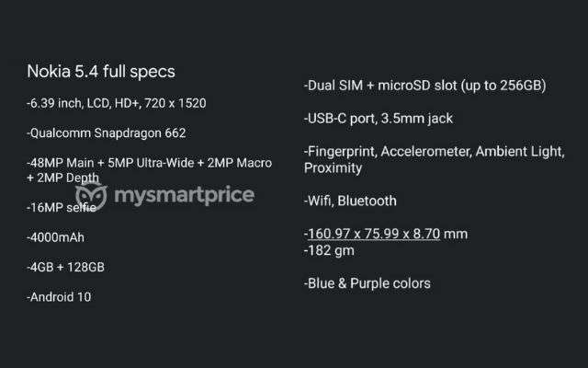Select the Qualcomm Snapdragon 662 line
Image resolution: width=588 pixels, height=368 pixels.
107,133
